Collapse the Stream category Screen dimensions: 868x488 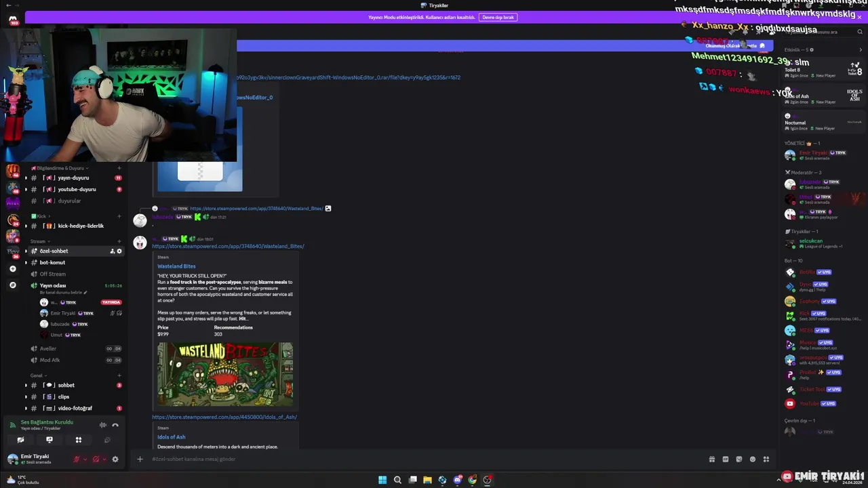coord(39,241)
